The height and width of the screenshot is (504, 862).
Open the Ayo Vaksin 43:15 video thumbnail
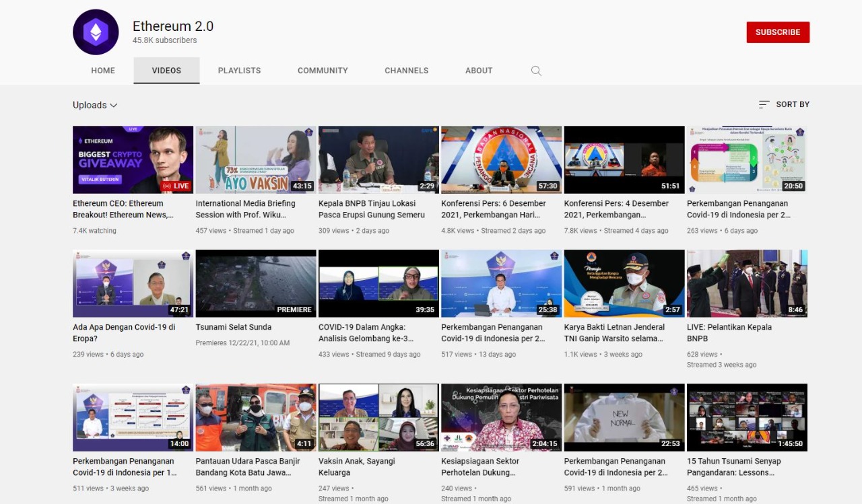point(256,159)
